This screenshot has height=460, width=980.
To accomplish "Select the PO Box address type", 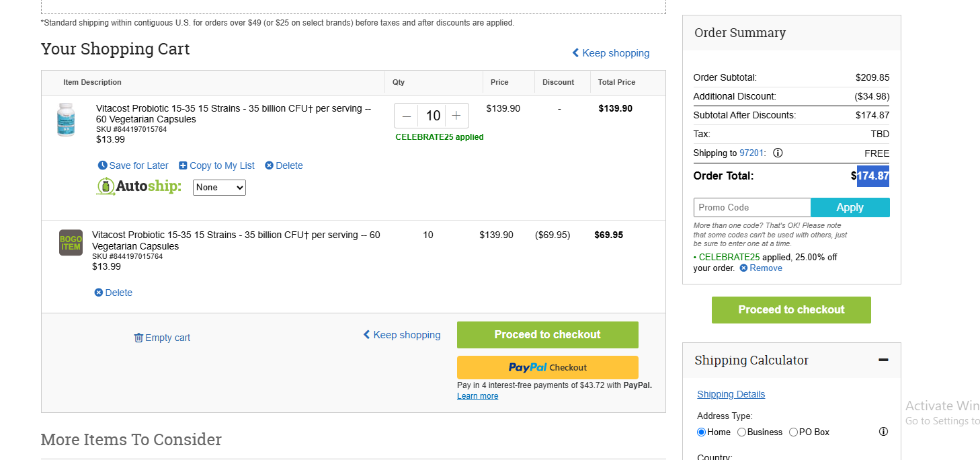I will (794, 432).
